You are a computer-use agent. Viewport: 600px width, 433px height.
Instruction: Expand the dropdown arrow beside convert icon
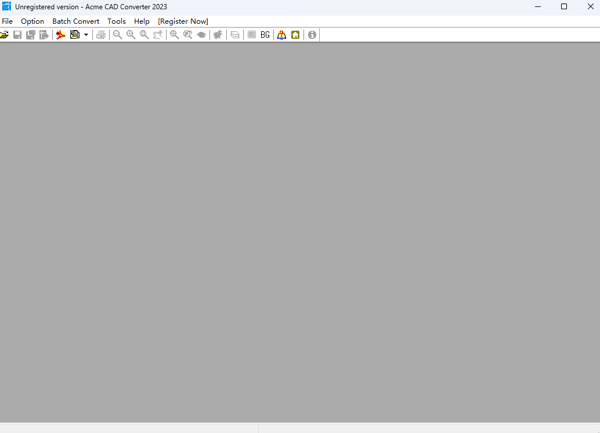point(86,35)
